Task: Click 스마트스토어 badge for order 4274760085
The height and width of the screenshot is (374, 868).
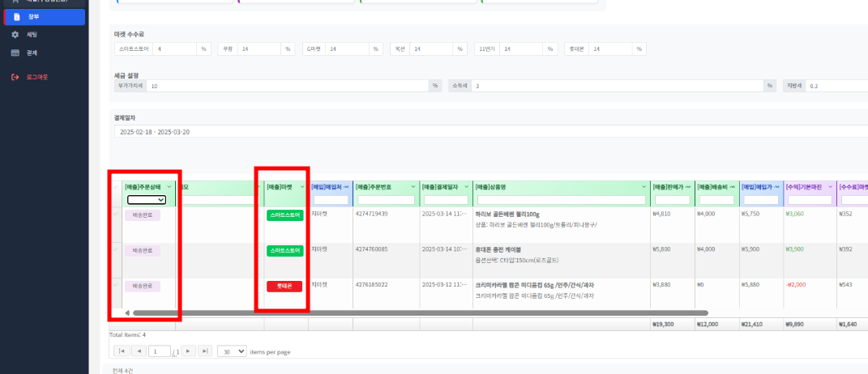Action: [x=285, y=251]
